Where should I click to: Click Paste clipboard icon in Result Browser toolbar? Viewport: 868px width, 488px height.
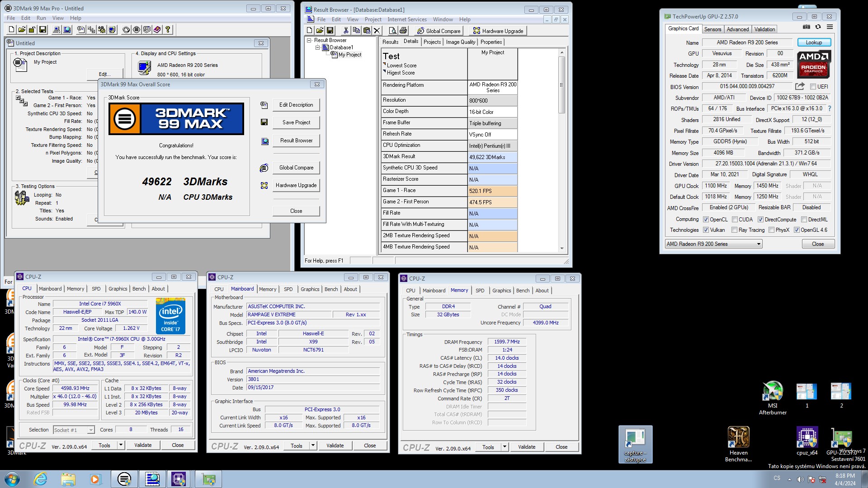(x=367, y=31)
